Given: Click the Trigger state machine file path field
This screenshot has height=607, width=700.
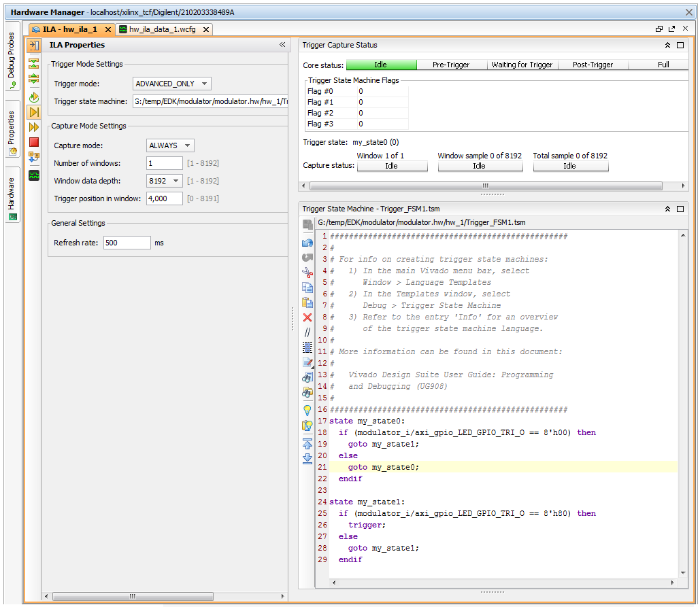Looking at the screenshot, I should pyautogui.click(x=210, y=102).
